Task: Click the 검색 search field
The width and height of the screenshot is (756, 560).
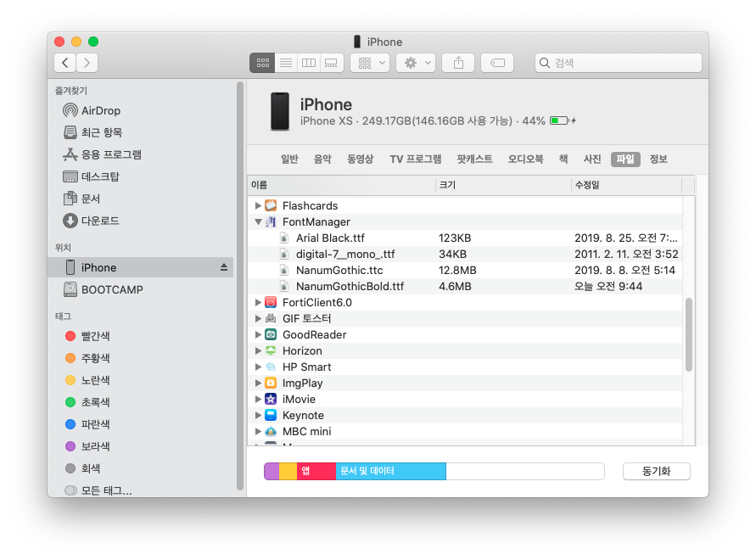Action: pos(618,63)
